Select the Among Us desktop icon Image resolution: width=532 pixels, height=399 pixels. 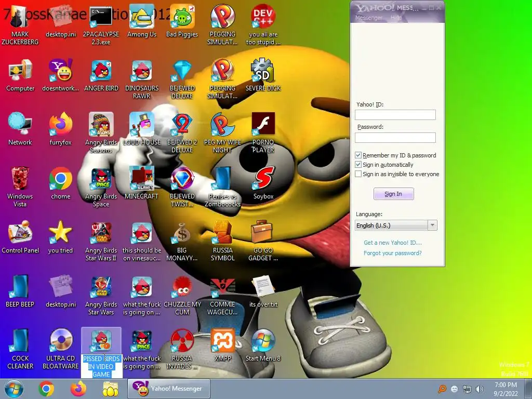click(142, 21)
